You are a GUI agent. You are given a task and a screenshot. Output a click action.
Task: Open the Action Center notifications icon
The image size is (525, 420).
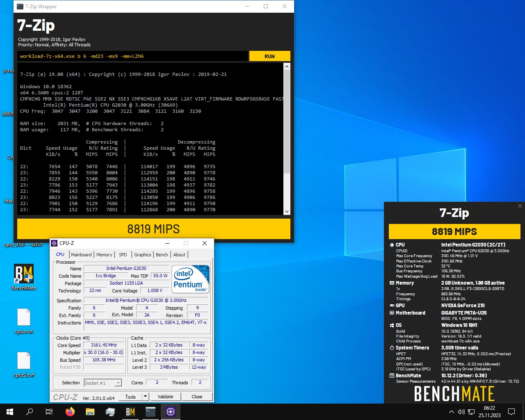511,412
